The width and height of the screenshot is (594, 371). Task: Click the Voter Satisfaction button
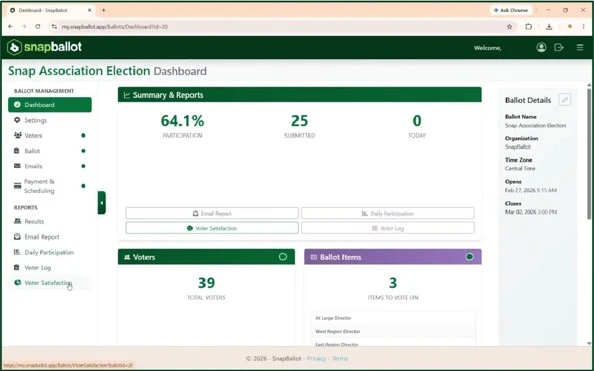212,228
